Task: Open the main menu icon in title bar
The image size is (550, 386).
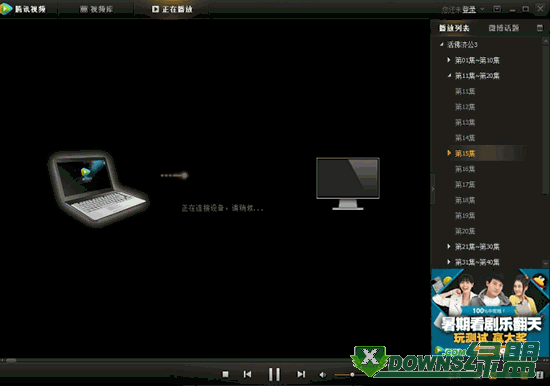Action: tap(497, 9)
